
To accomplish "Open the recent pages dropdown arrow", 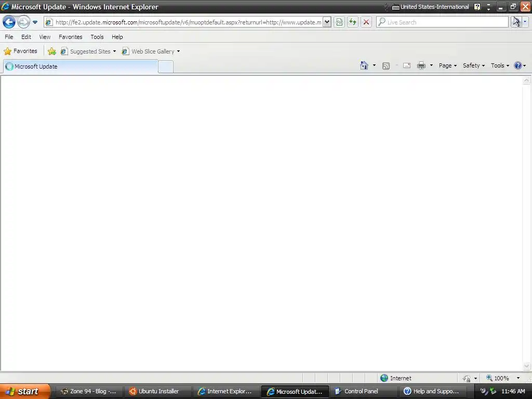I will [35, 22].
